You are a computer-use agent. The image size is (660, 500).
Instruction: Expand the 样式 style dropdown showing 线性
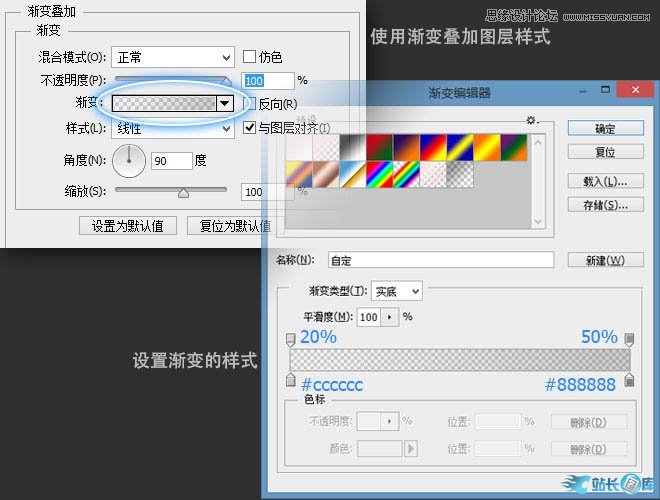click(172, 128)
